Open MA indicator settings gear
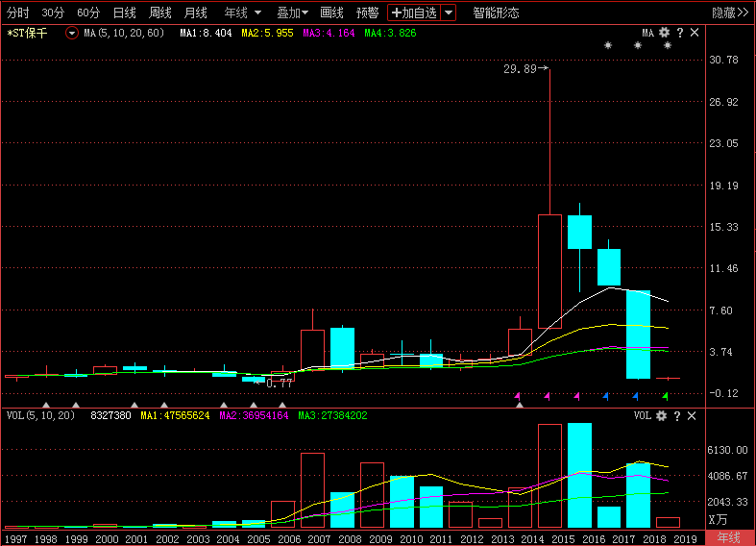This screenshot has height=546, width=756. (663, 33)
